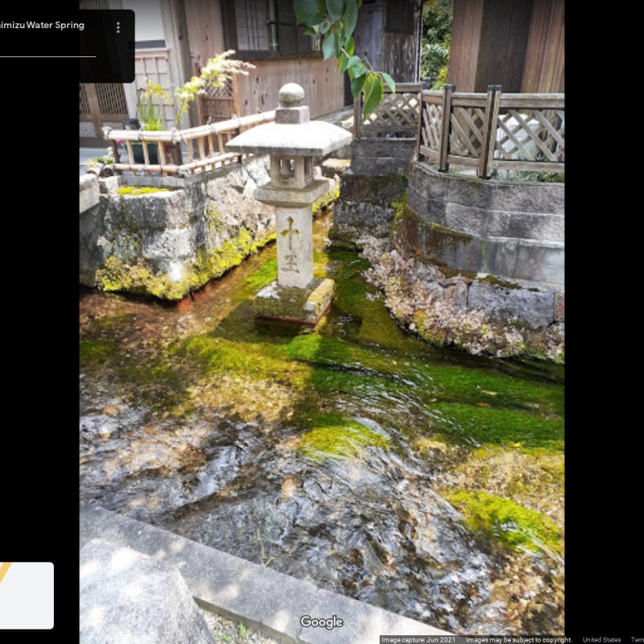The height and width of the screenshot is (644, 644).
Task: Click the United States link in footer
Action: point(601,640)
